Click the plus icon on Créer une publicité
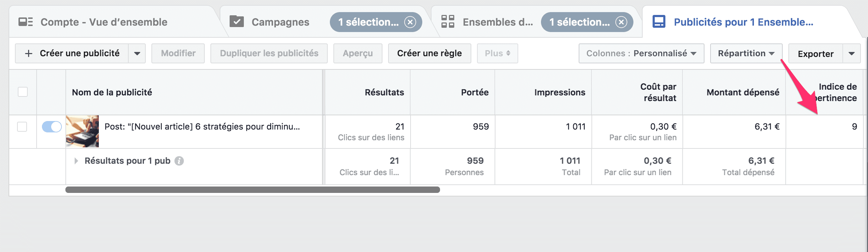This screenshot has width=868, height=252. pos(29,53)
